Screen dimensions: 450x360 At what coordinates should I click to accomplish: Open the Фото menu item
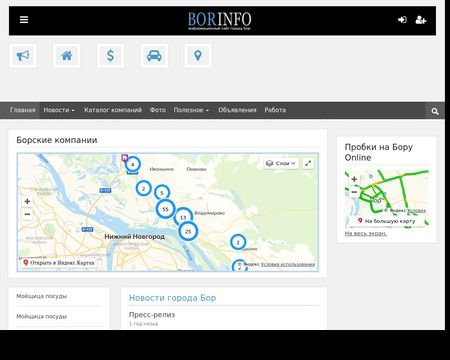coord(157,110)
